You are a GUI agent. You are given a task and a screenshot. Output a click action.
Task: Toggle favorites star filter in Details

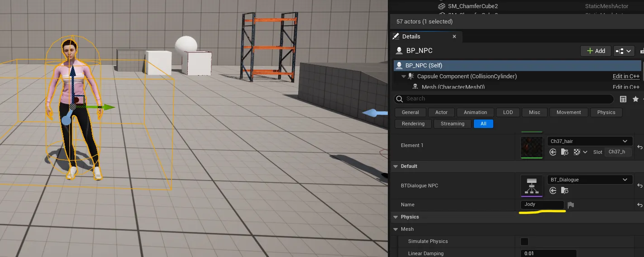pos(636,99)
